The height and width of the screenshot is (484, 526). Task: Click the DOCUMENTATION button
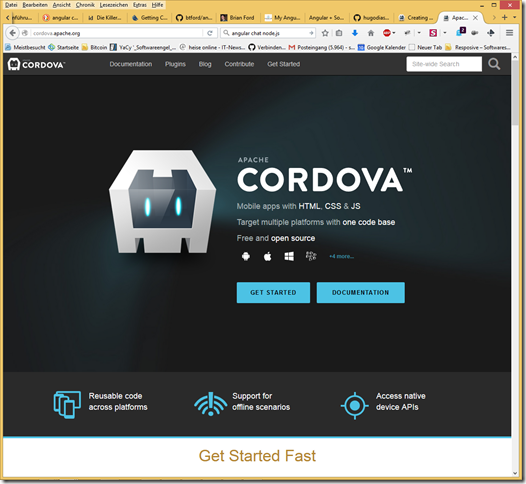361,292
